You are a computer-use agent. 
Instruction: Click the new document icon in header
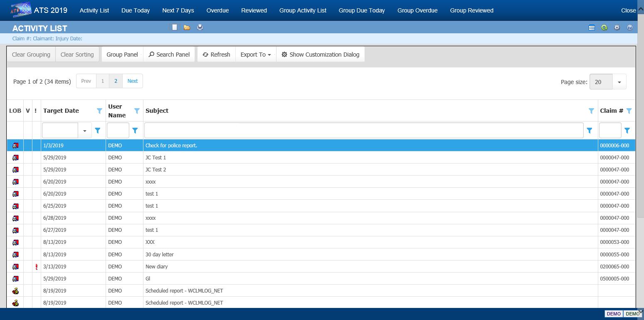(175, 27)
